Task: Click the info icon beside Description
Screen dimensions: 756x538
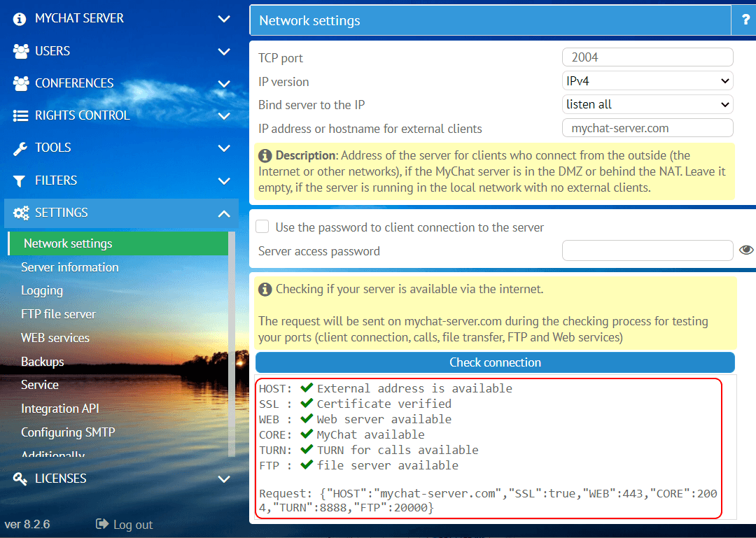Action: [265, 156]
